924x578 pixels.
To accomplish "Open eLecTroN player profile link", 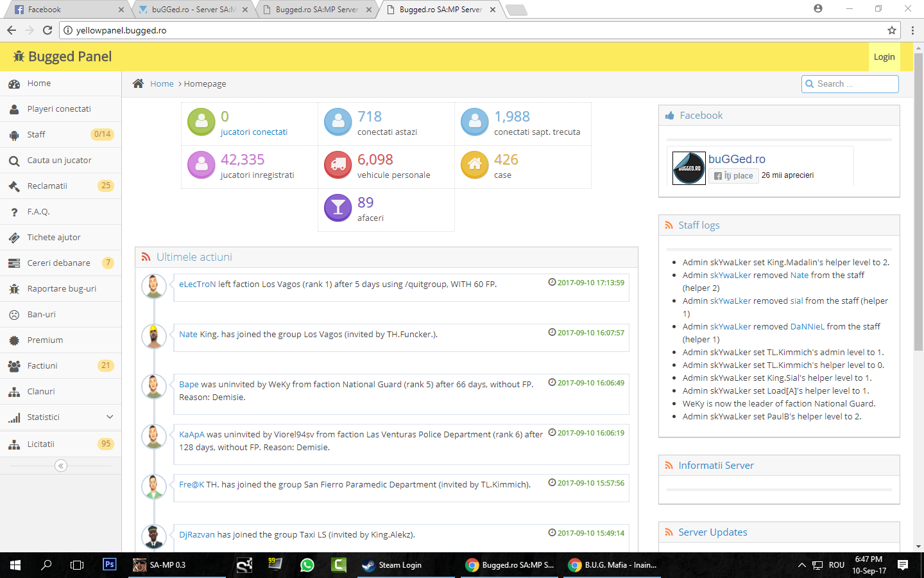I will click(198, 285).
